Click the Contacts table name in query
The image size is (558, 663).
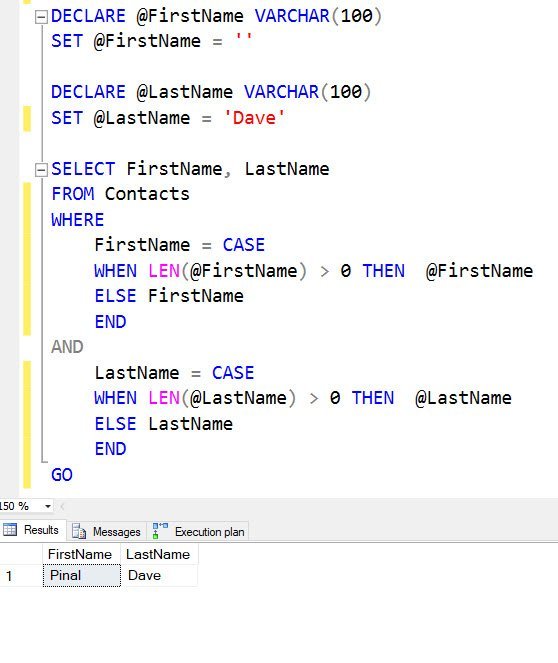(x=147, y=194)
